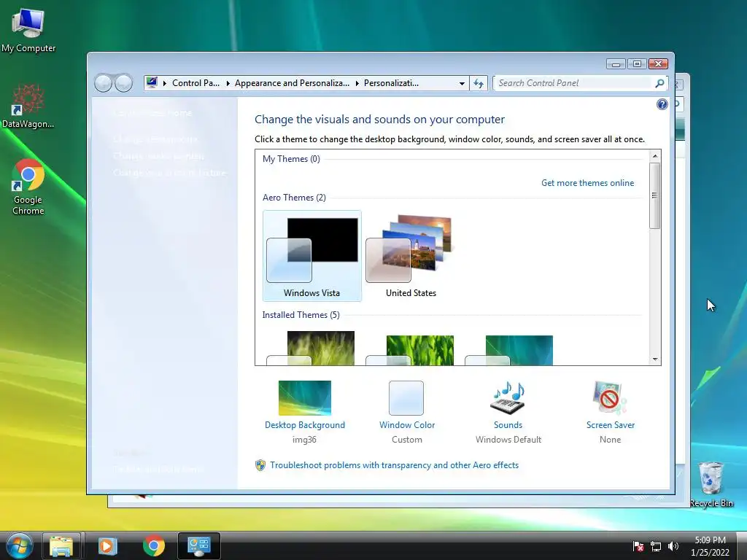Image resolution: width=747 pixels, height=560 pixels.
Task: Open the Google Chrome desktop shortcut
Action: 28,187
